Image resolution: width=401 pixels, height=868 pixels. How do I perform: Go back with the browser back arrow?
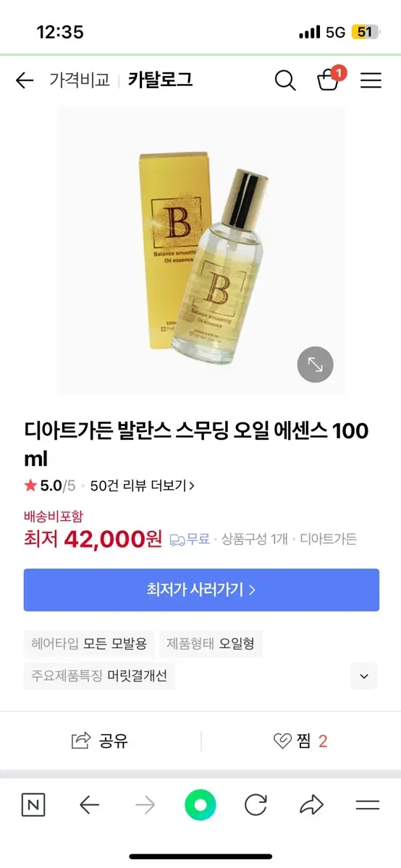pos(89,805)
